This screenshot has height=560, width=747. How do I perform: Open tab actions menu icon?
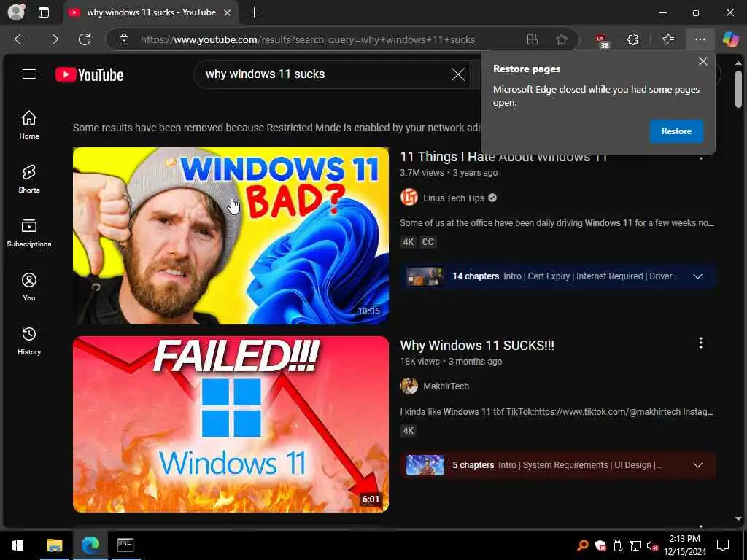[43, 12]
